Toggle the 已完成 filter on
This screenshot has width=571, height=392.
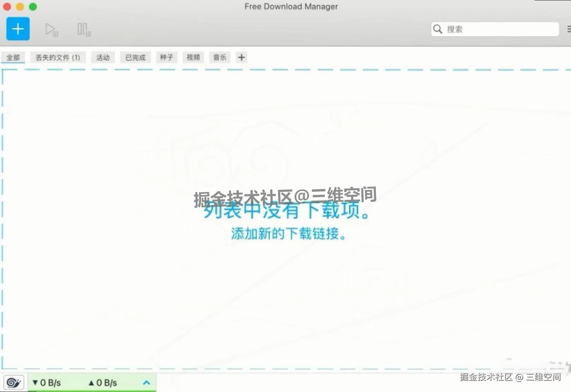click(x=135, y=57)
